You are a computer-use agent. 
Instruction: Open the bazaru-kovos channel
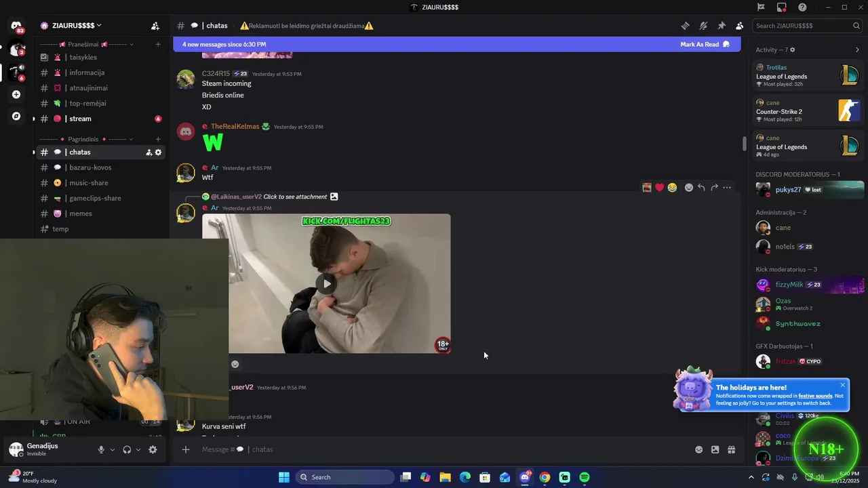click(x=100, y=167)
